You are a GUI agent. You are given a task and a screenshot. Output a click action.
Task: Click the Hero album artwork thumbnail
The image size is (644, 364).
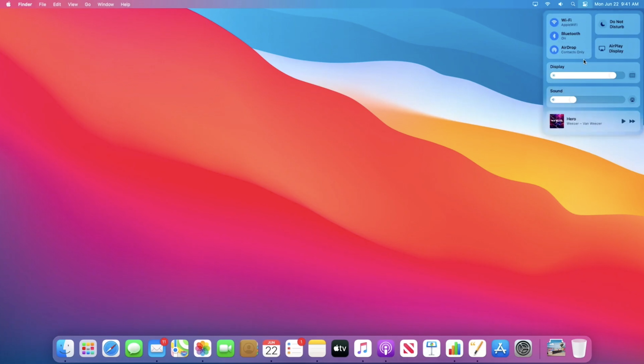pos(557,121)
